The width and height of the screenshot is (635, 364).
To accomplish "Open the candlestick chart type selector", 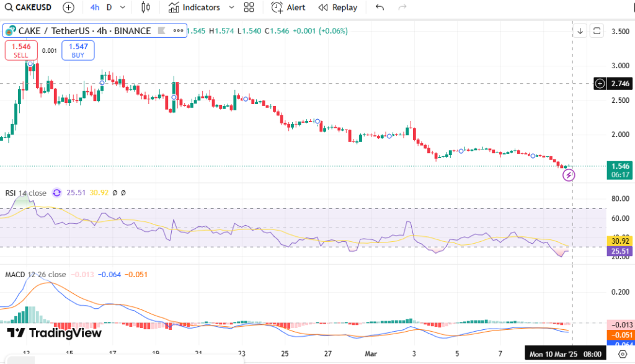I will (x=145, y=7).
